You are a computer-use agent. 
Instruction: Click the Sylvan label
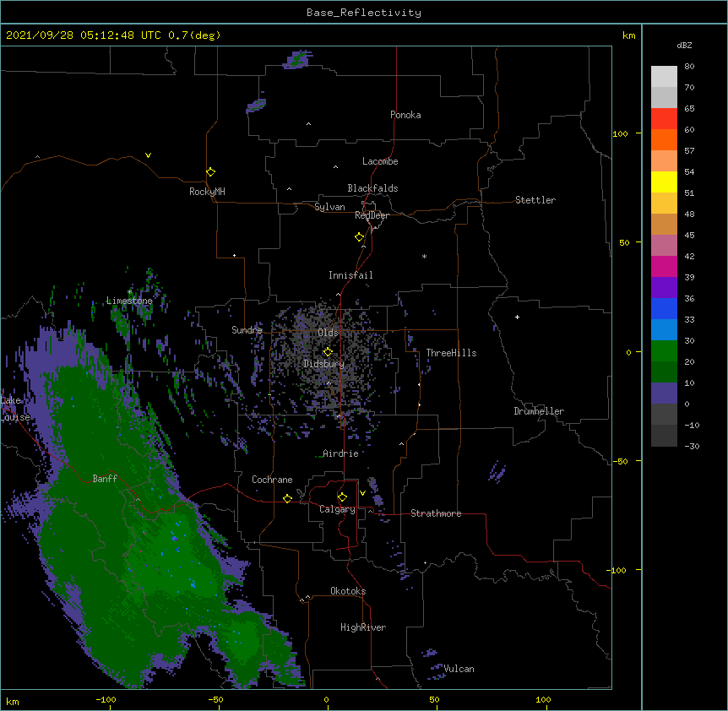pos(329,207)
